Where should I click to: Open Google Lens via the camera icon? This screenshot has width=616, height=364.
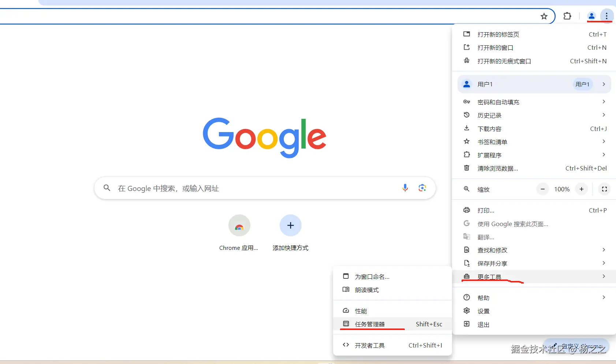[423, 188]
